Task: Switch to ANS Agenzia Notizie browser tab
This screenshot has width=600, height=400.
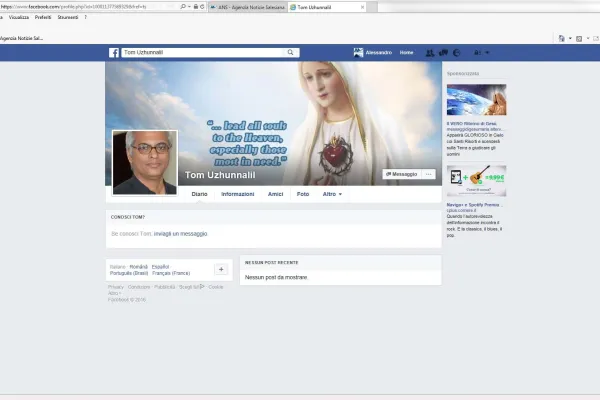Action: click(x=249, y=6)
